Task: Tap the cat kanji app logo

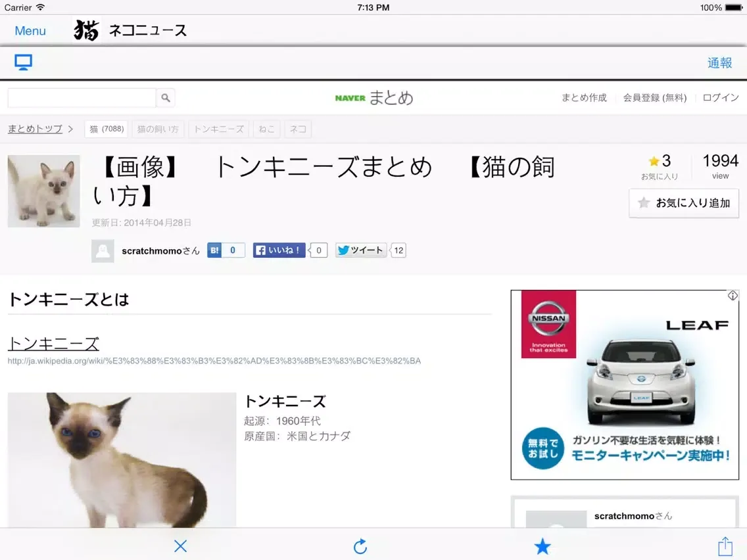Action: (x=86, y=30)
